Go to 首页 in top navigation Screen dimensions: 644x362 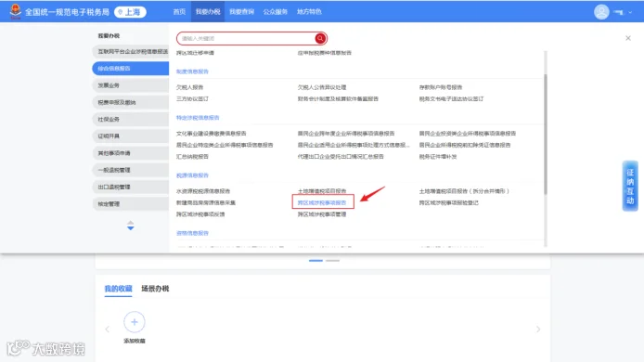[x=179, y=11]
